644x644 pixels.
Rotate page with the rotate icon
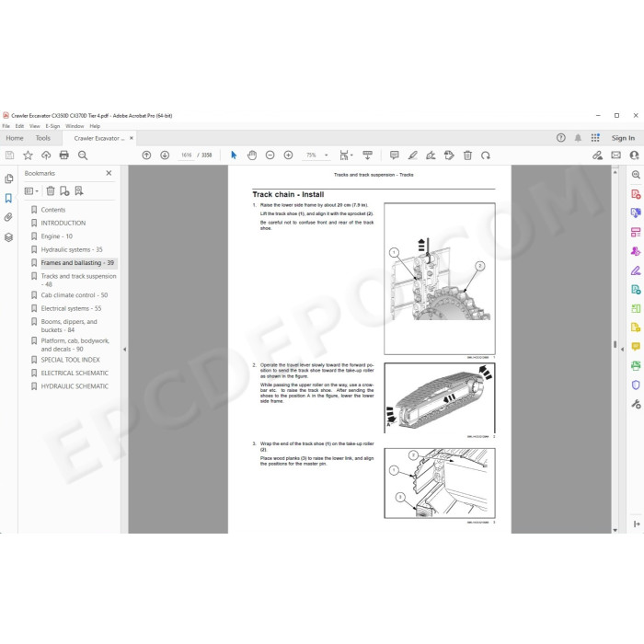[486, 155]
